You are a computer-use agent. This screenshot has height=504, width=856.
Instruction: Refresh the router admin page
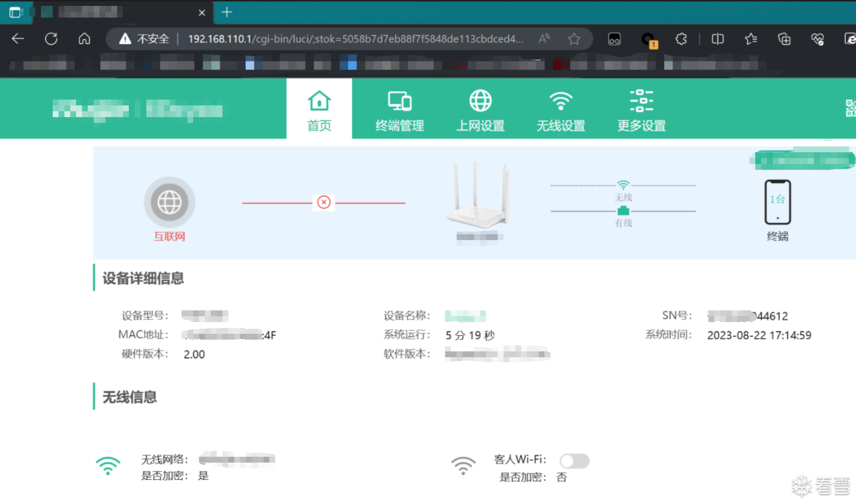pos(51,39)
